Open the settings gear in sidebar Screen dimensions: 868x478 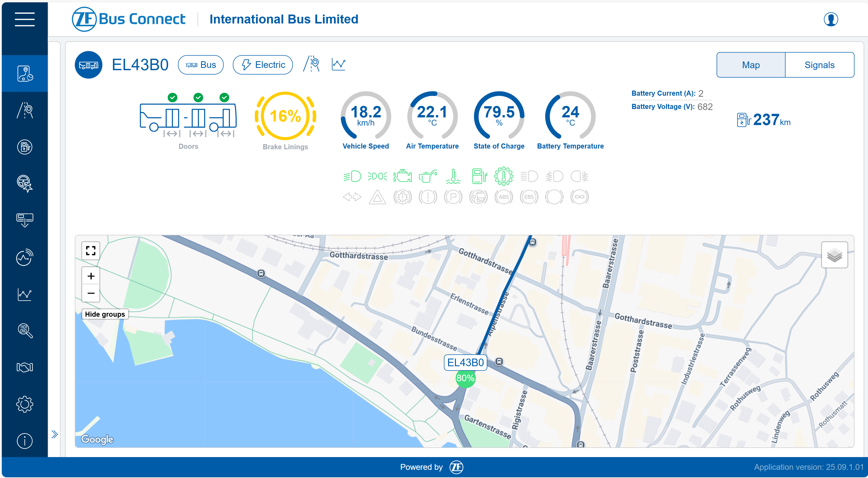pos(25,404)
